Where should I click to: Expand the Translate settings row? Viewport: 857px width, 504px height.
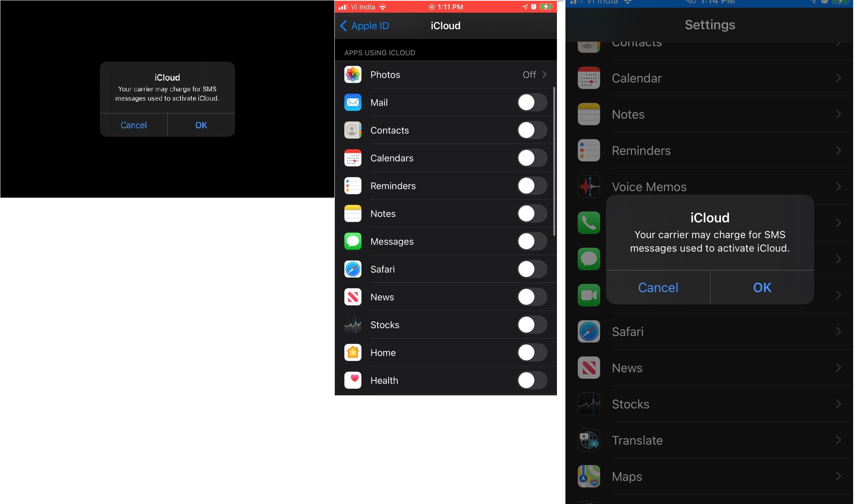[x=711, y=440]
